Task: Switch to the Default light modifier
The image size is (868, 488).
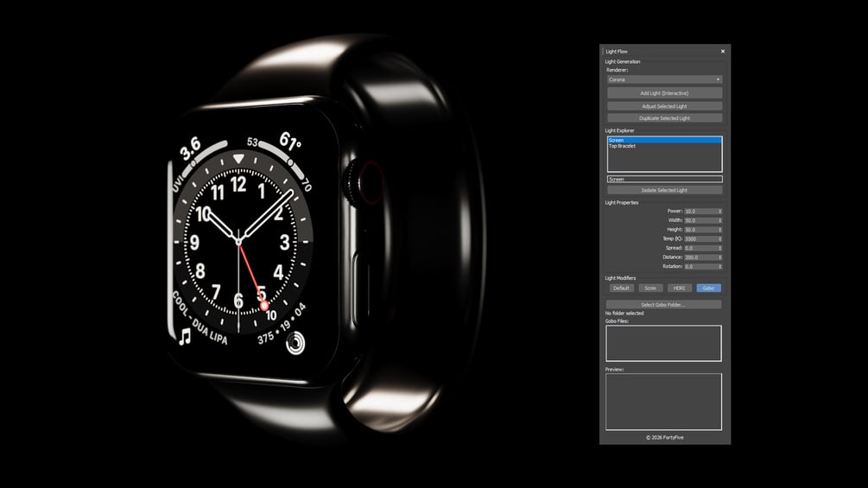Action: 621,288
